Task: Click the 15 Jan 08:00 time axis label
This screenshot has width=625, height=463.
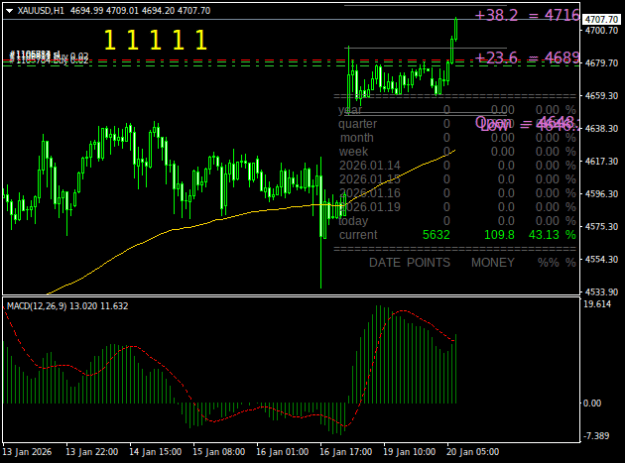Action: pyautogui.click(x=218, y=452)
